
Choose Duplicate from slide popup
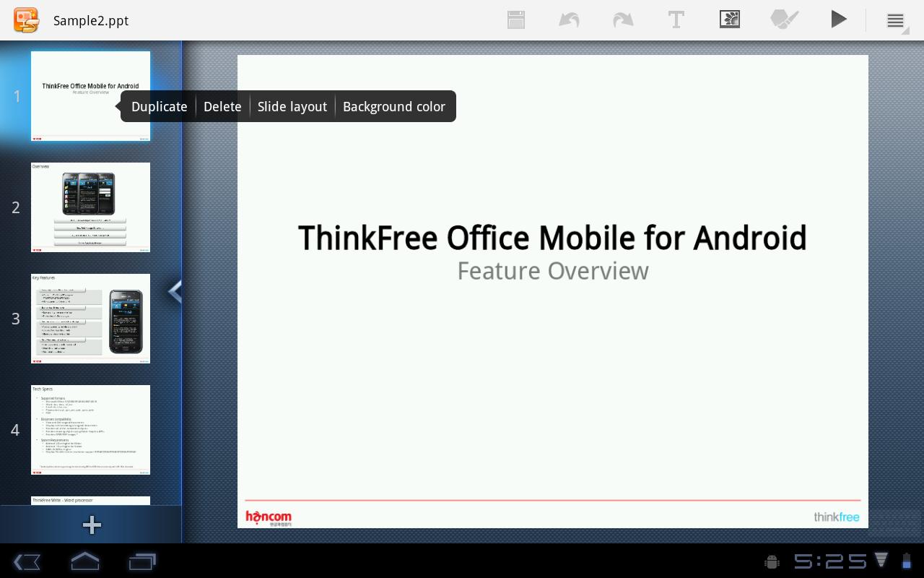point(160,106)
